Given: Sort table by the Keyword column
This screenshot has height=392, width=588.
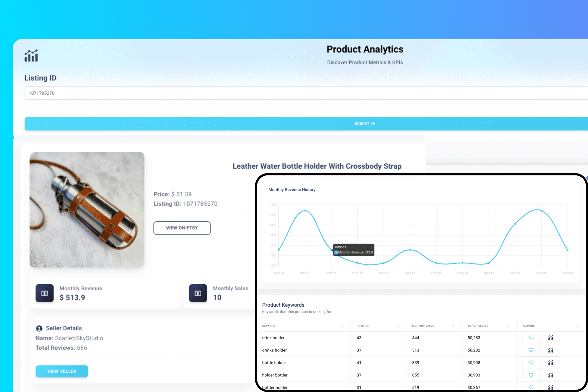Looking at the screenshot, I should coord(342,326).
